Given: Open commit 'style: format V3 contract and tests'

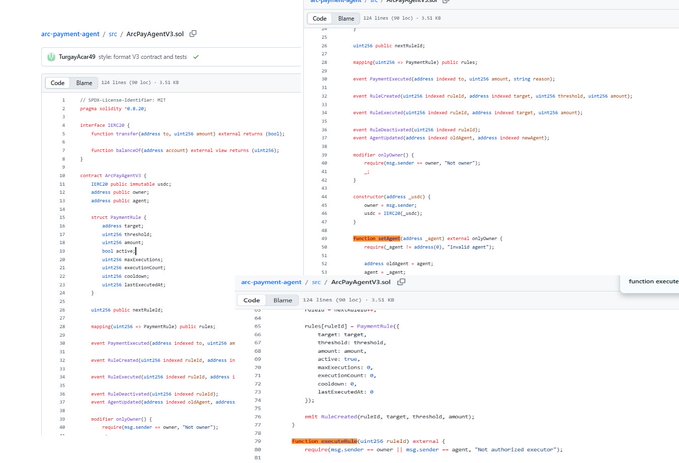Looking at the screenshot, I should click(142, 57).
